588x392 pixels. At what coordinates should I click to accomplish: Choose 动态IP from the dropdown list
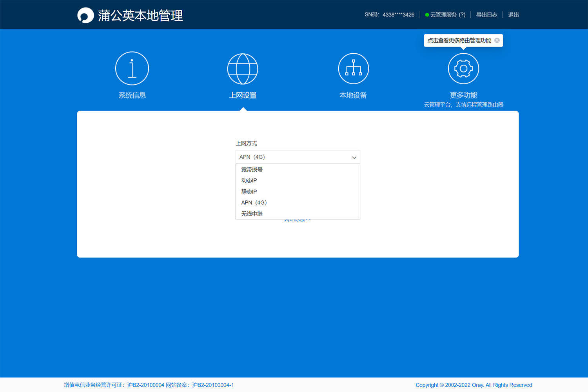[249, 181]
